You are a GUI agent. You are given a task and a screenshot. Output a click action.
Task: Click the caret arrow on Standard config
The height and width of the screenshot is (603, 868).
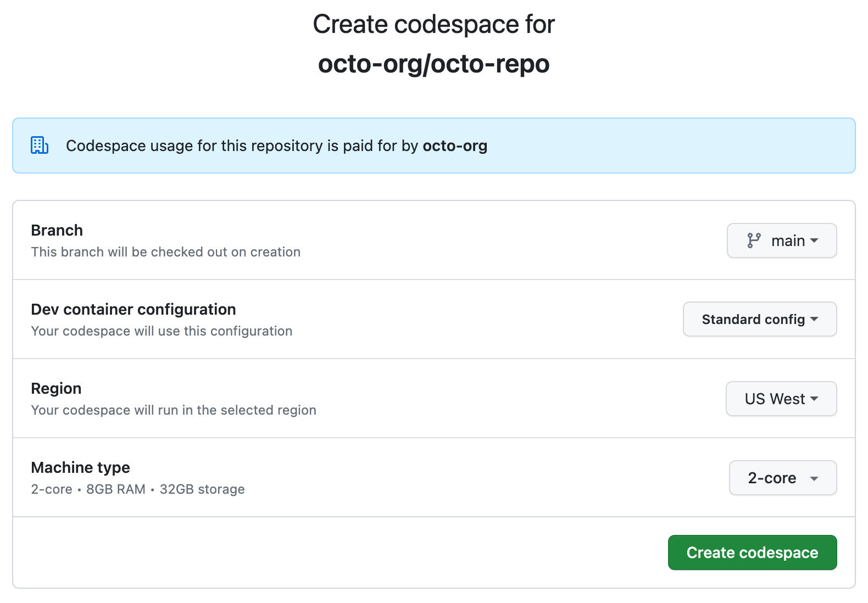(814, 319)
